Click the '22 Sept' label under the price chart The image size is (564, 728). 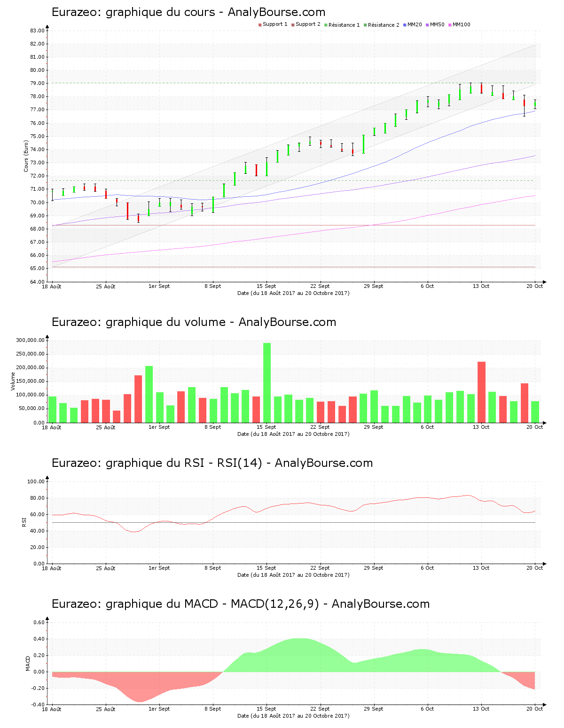tap(320, 286)
